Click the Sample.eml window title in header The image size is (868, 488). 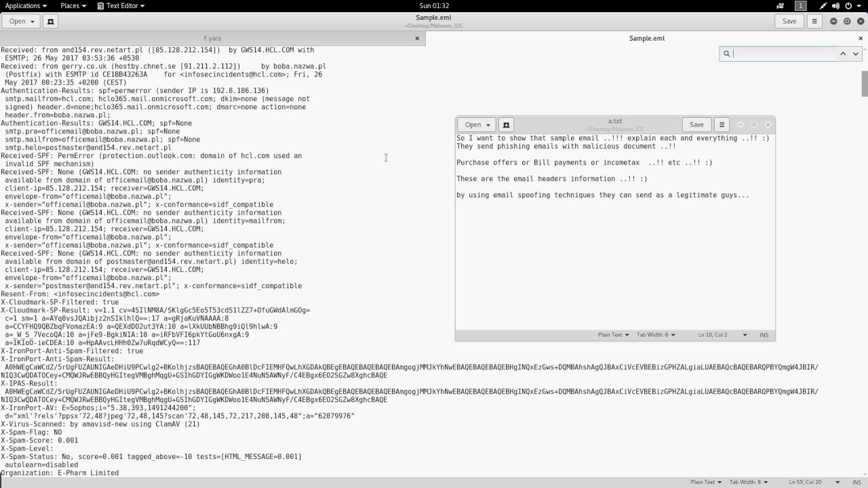(435, 18)
